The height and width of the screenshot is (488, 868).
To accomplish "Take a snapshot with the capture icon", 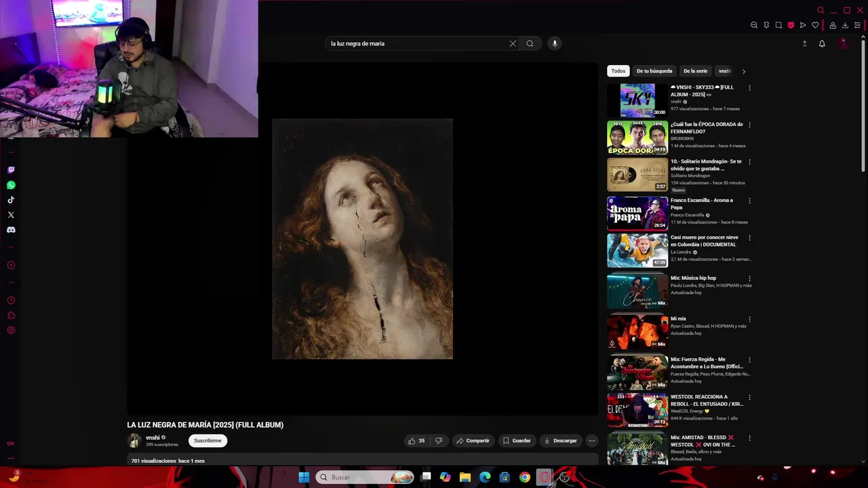I will (x=778, y=25).
